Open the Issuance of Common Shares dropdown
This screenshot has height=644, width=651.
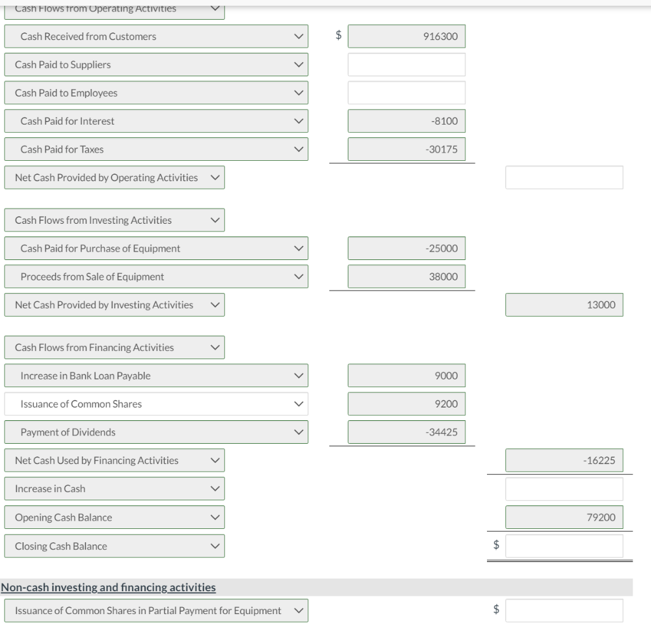coord(156,404)
